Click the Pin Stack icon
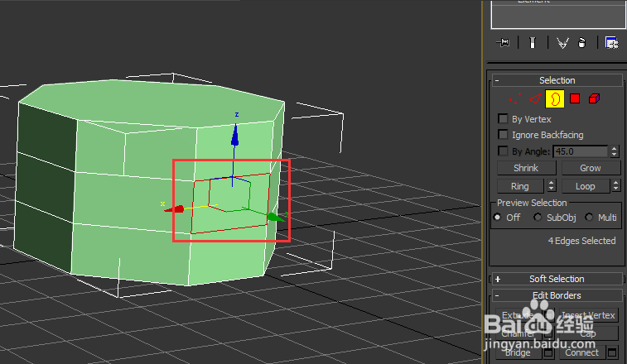 (503, 42)
